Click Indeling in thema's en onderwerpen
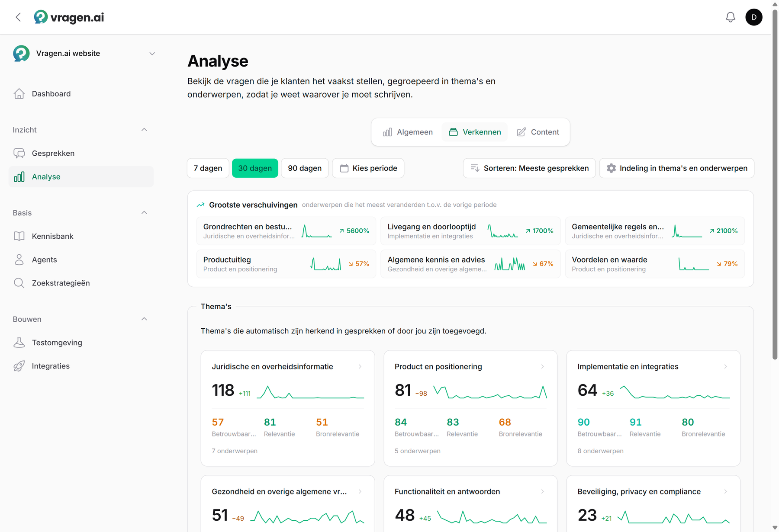This screenshot has width=779, height=532. [x=677, y=169]
